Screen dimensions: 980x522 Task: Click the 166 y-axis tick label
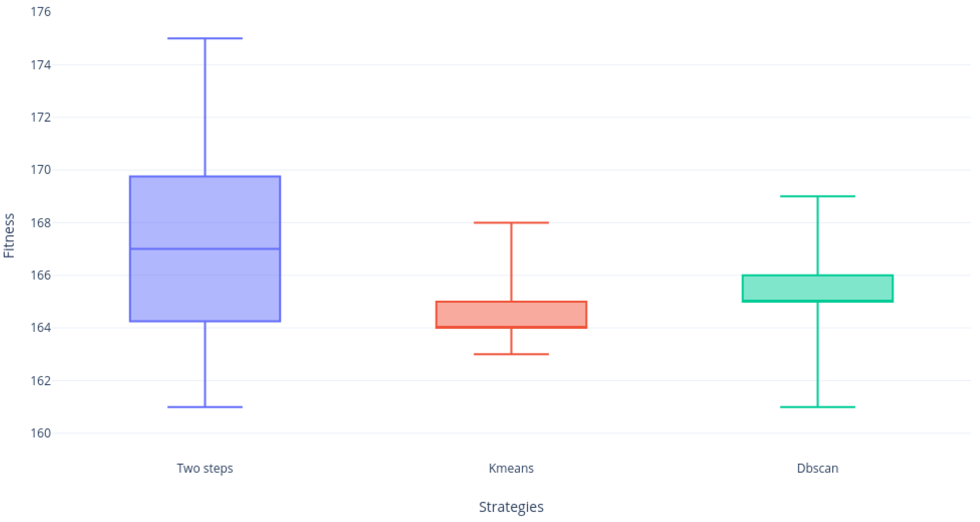(x=40, y=275)
